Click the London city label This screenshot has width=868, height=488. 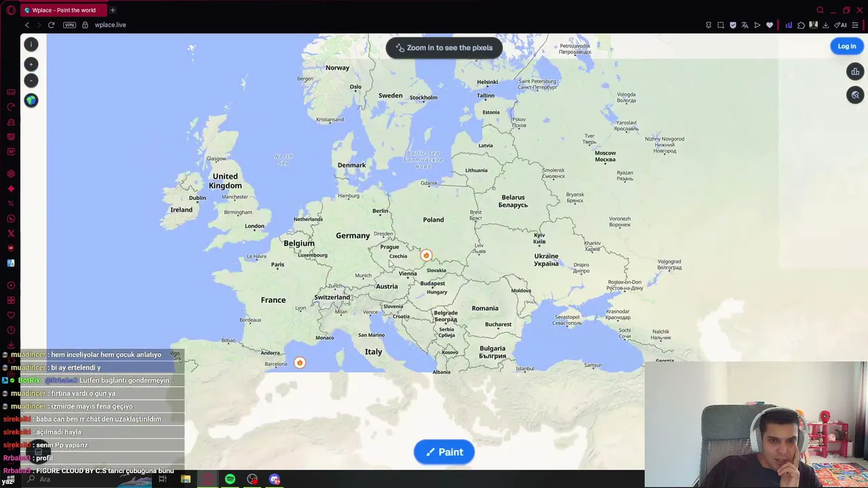(x=254, y=226)
